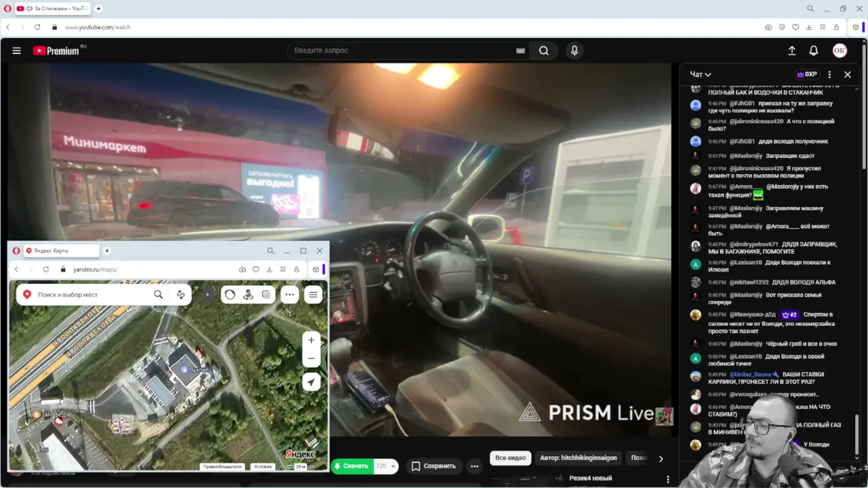Open Yandex Maps hamburger menu
The width and height of the screenshot is (868, 488).
coord(313,295)
